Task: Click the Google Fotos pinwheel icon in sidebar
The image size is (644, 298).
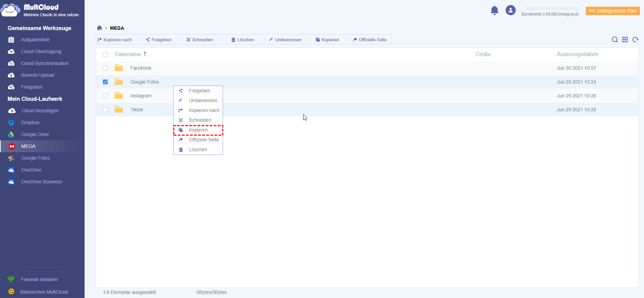Action: [x=11, y=158]
